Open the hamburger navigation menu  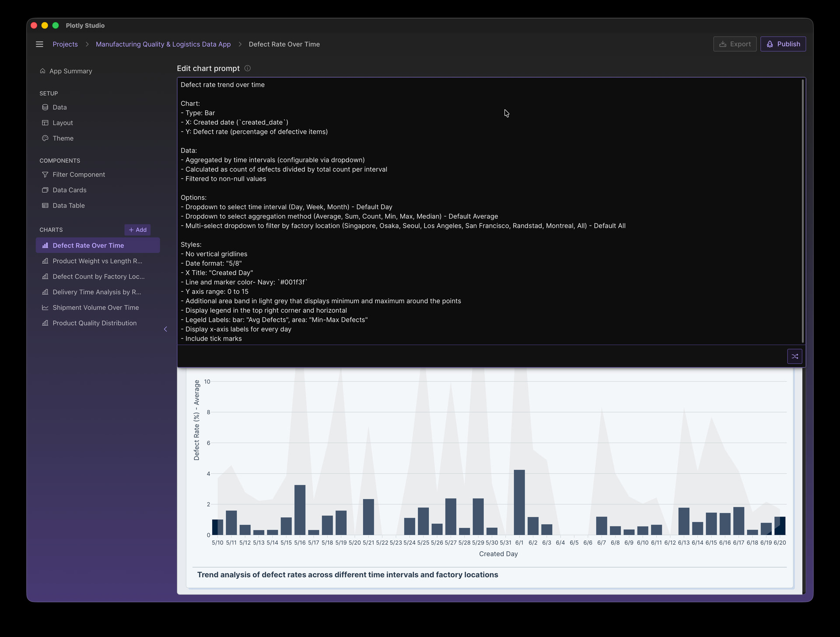39,44
